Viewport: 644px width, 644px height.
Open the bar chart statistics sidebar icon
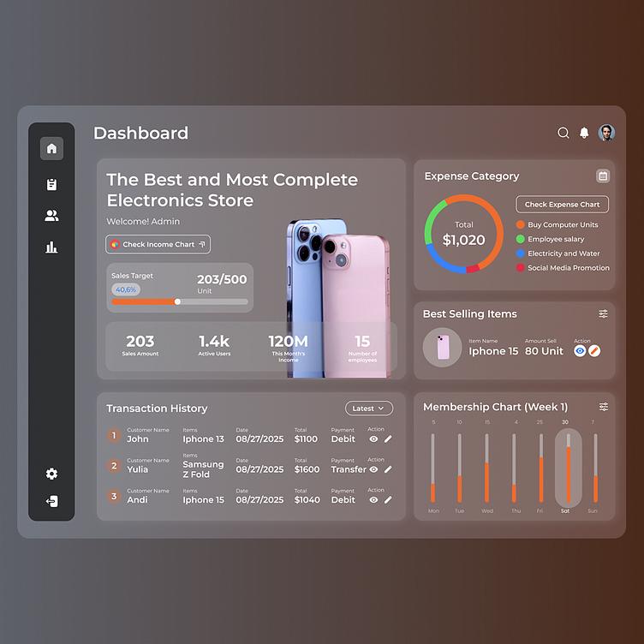tap(51, 247)
